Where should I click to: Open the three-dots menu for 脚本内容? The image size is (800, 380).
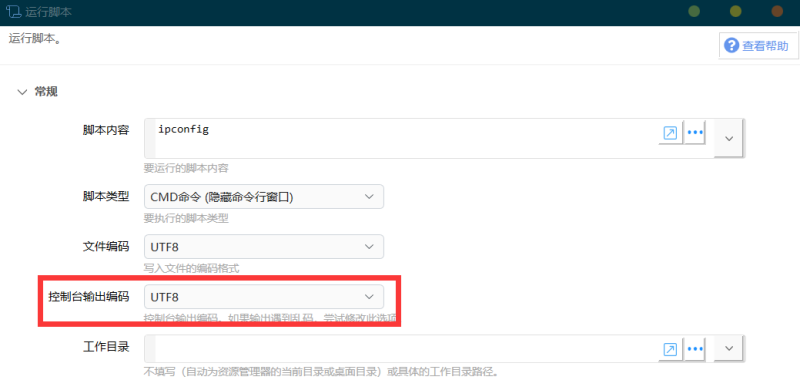695,133
